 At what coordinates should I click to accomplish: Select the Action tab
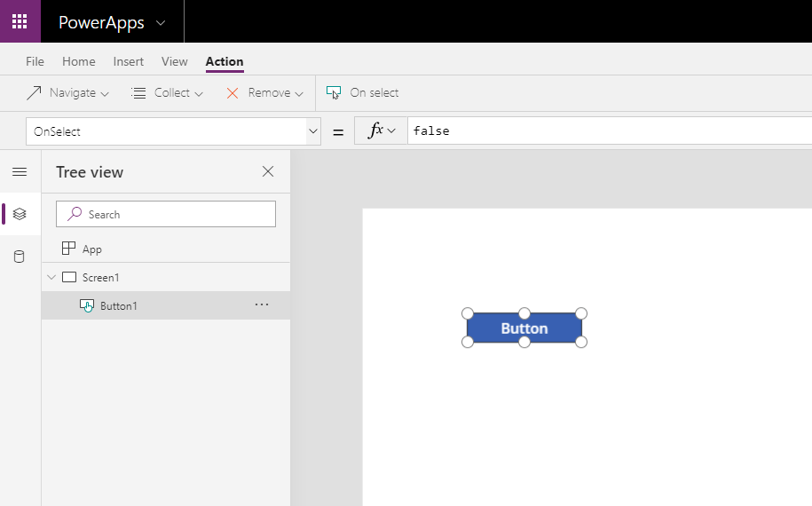(225, 61)
